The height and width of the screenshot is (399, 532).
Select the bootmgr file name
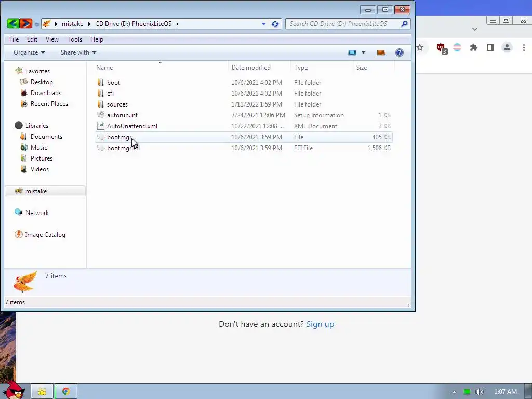(x=119, y=137)
